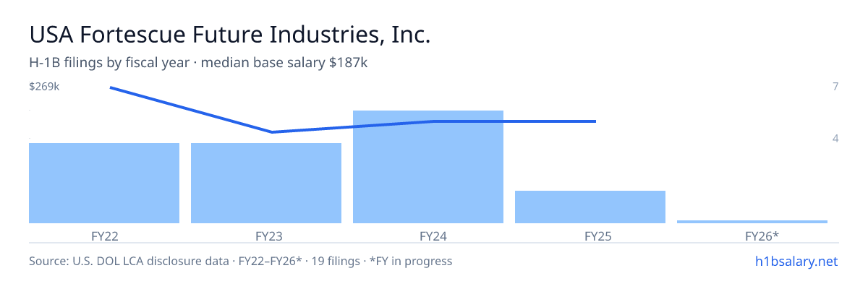Select the tall FY24 filings bar
The image size is (868, 289).
pyautogui.click(x=428, y=167)
